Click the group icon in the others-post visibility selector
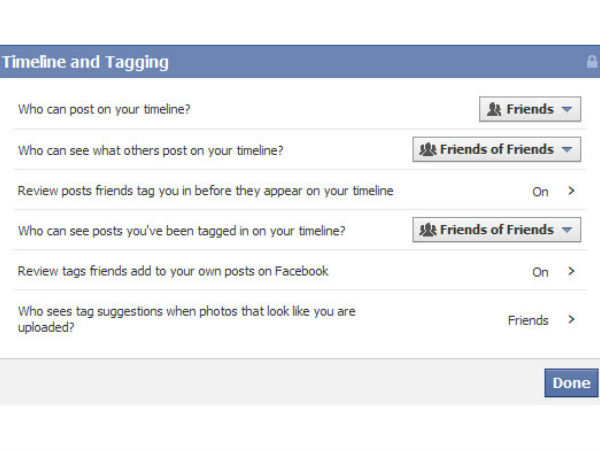The width and height of the screenshot is (600, 450). pos(428,150)
